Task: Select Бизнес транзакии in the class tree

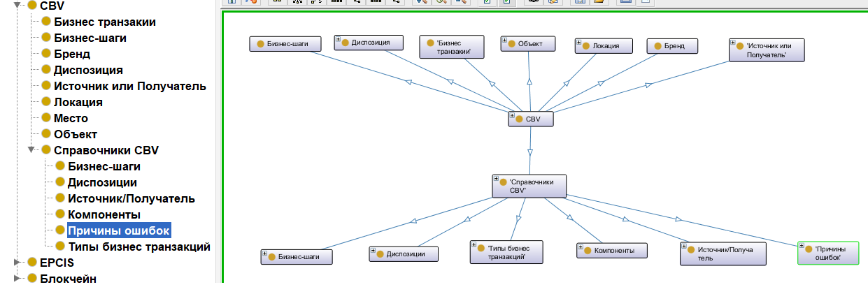Action: pyautogui.click(x=104, y=22)
